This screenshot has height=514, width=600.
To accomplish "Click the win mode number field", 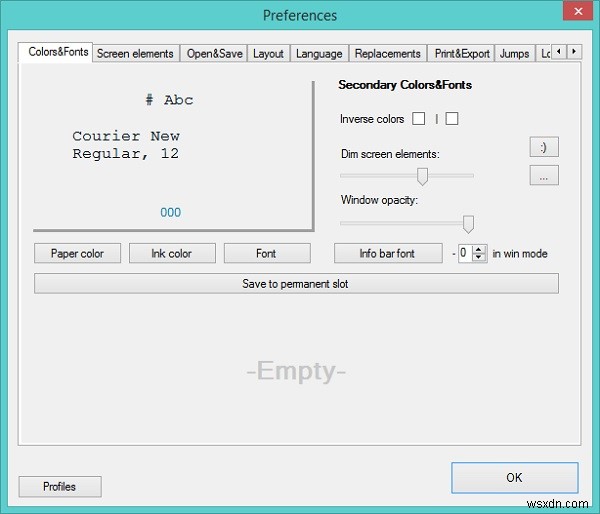I will click(466, 253).
